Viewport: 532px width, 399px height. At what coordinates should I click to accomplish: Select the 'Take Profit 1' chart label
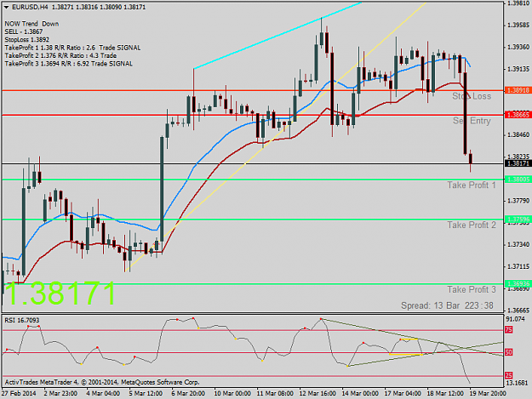pos(472,185)
